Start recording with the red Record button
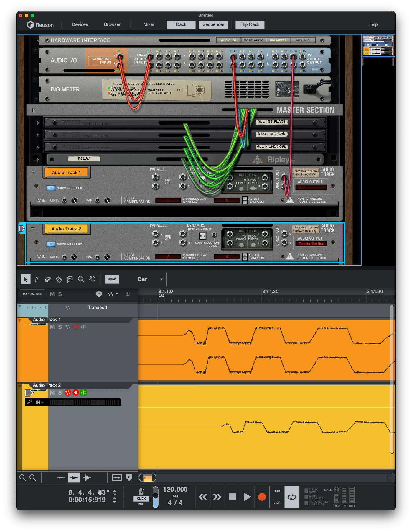 click(262, 497)
